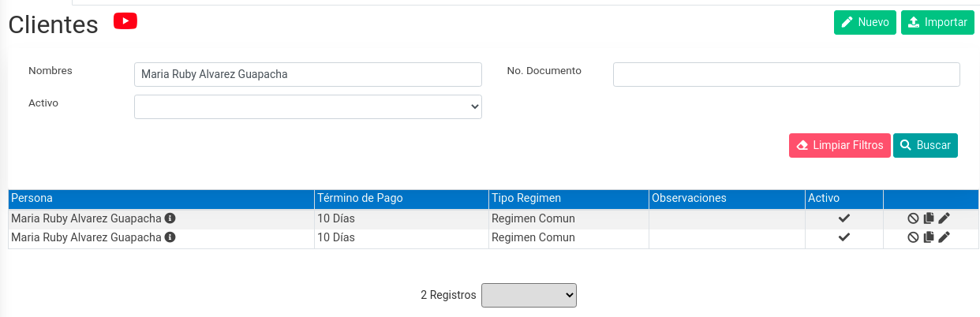Click the Tipo Regimen column header
This screenshot has width=980, height=317.
[x=568, y=198]
